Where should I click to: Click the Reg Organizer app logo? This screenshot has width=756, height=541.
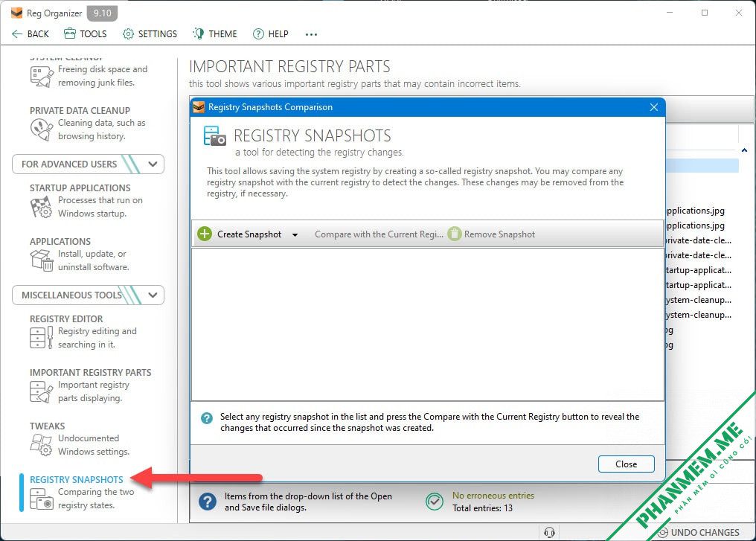tap(16, 13)
